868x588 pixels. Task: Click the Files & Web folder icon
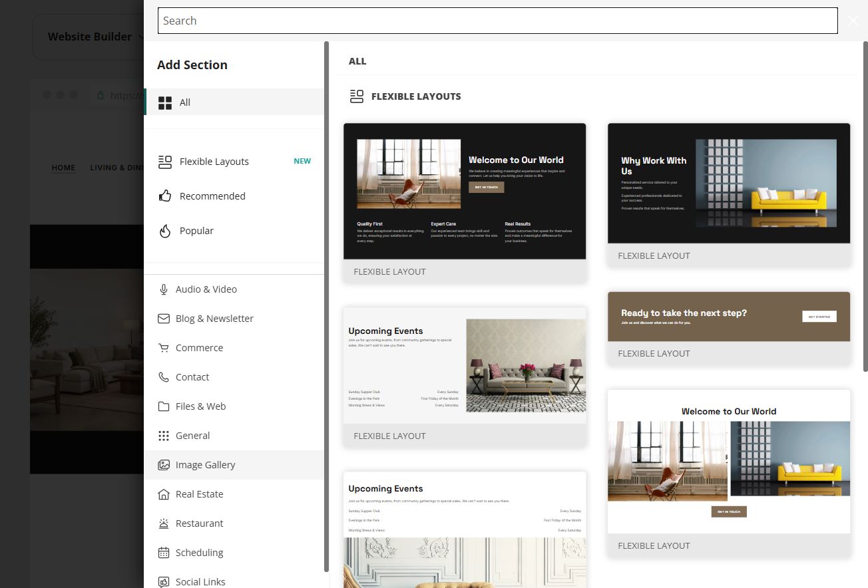coord(164,406)
